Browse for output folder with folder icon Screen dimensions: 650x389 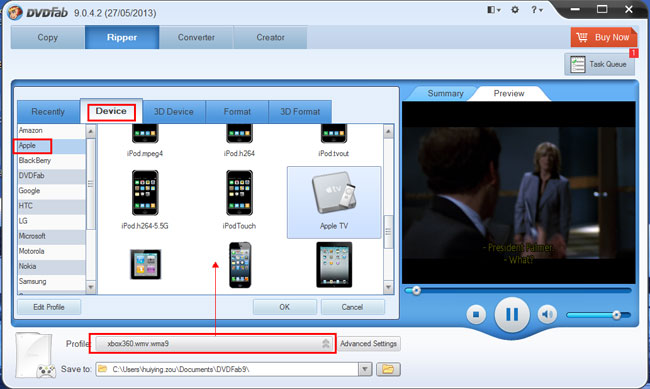388,369
